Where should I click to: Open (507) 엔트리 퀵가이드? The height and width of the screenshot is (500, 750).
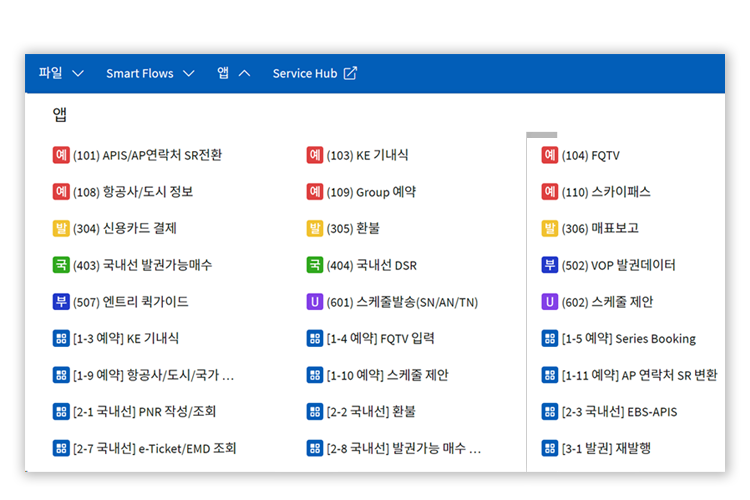(131, 302)
